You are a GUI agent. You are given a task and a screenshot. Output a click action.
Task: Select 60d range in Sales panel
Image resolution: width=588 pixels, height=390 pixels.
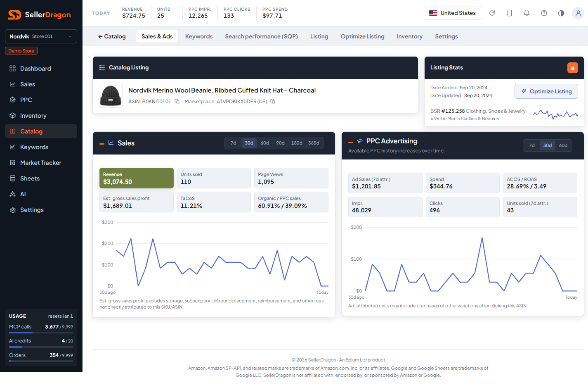(265, 143)
